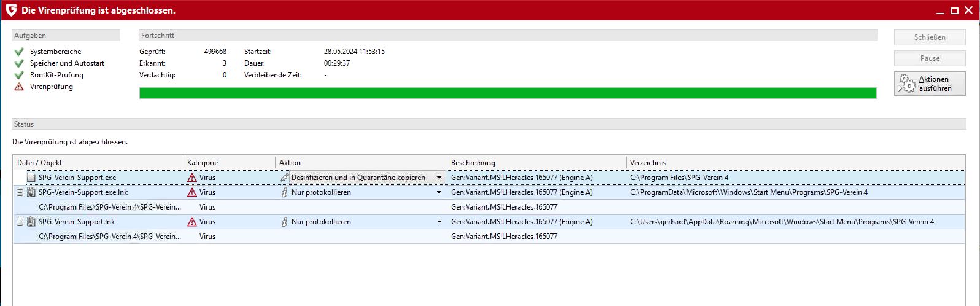
Task: Click the archive icon of SPG-Verein-Support.lnk
Action: point(31,222)
